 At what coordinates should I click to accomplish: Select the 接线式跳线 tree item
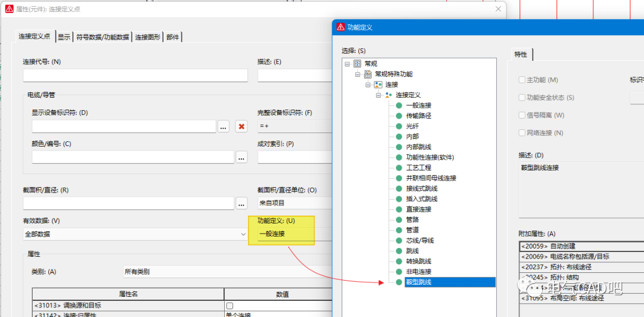(422, 188)
